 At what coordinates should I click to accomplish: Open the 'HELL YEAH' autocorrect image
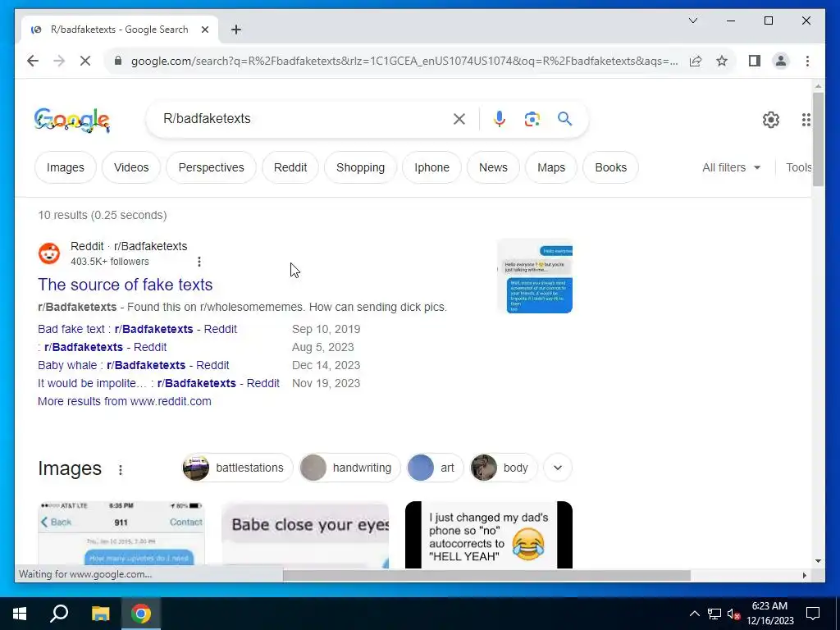pos(489,534)
